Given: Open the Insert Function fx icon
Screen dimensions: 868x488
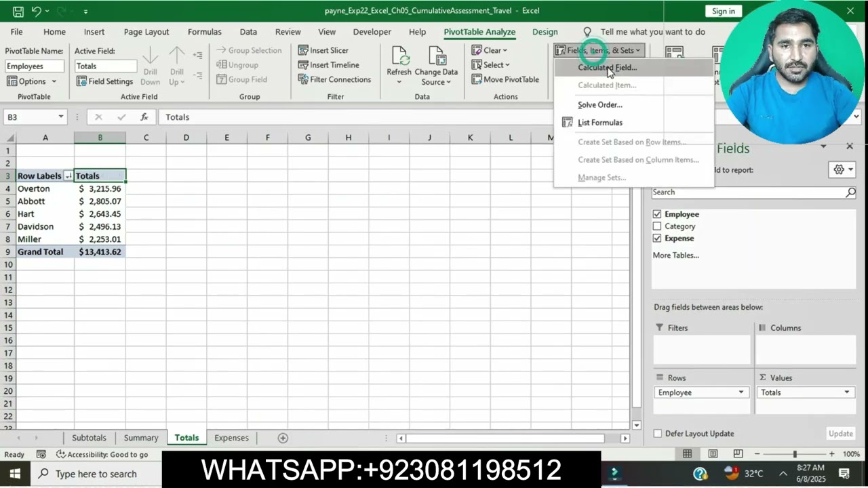Looking at the screenshot, I should coord(144,117).
